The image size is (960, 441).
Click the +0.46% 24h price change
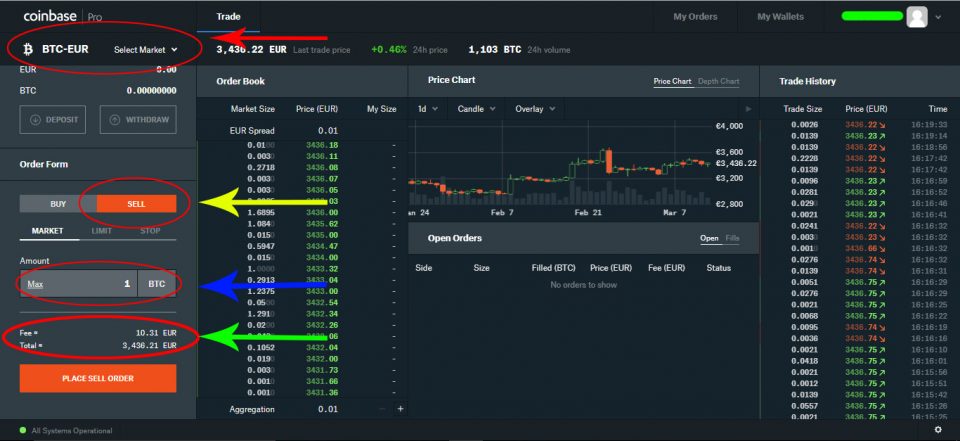[x=389, y=50]
